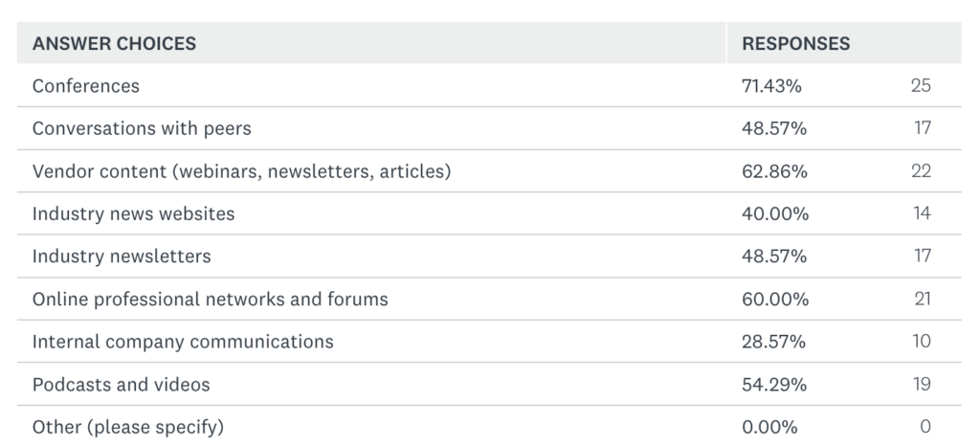
Task: Click the 40.00% response percentage
Action: click(x=775, y=214)
